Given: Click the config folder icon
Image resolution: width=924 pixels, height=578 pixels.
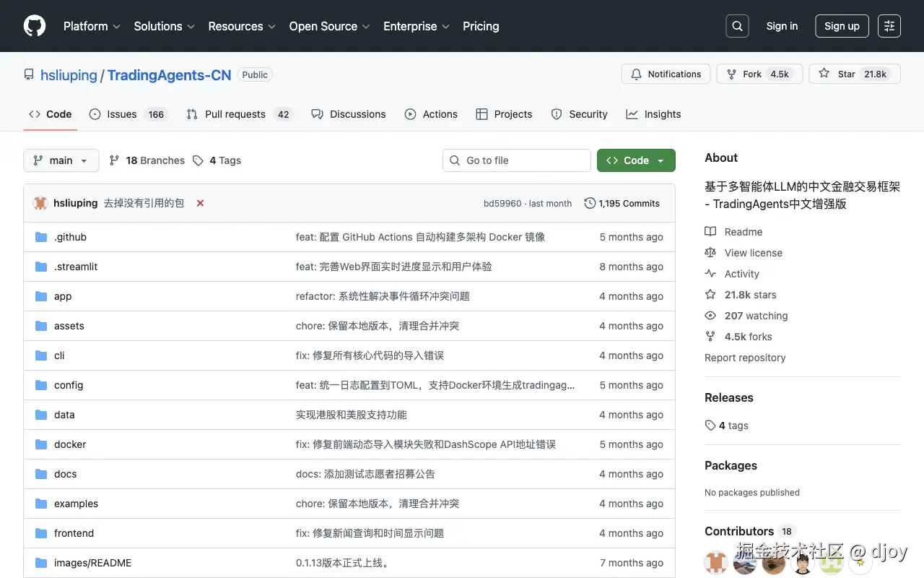Looking at the screenshot, I should click(41, 385).
